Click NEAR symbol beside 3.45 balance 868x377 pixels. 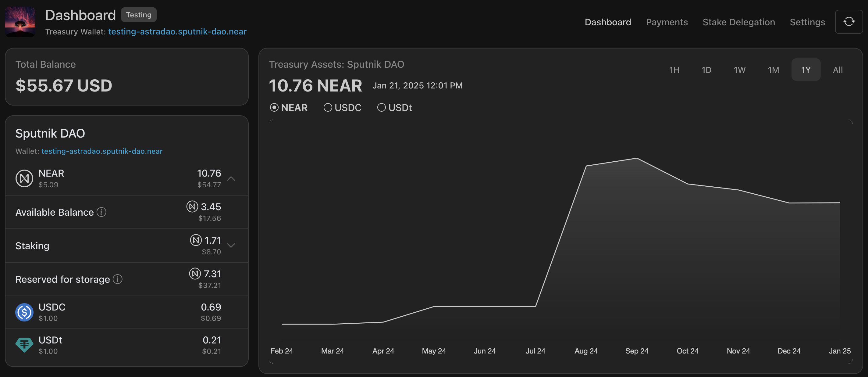tap(192, 207)
